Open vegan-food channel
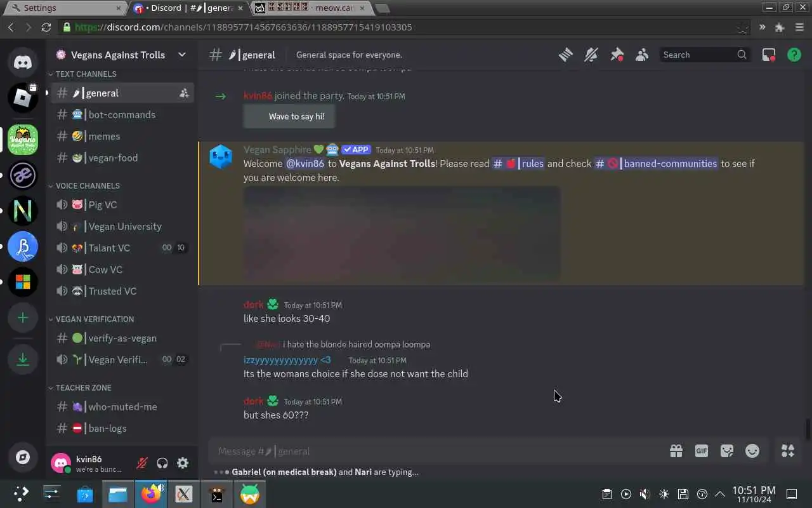This screenshot has height=508, width=812. [122, 158]
